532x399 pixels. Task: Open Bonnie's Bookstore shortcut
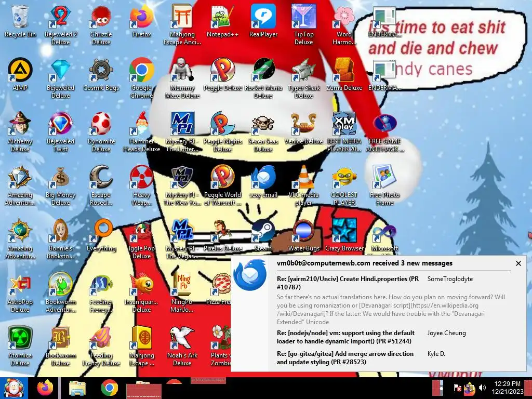(x=60, y=238)
